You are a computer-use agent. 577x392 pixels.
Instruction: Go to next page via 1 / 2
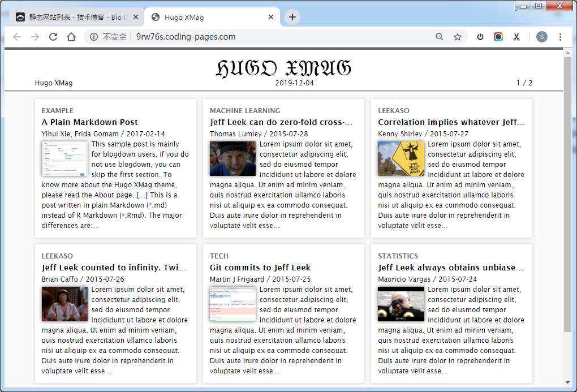[x=524, y=83]
